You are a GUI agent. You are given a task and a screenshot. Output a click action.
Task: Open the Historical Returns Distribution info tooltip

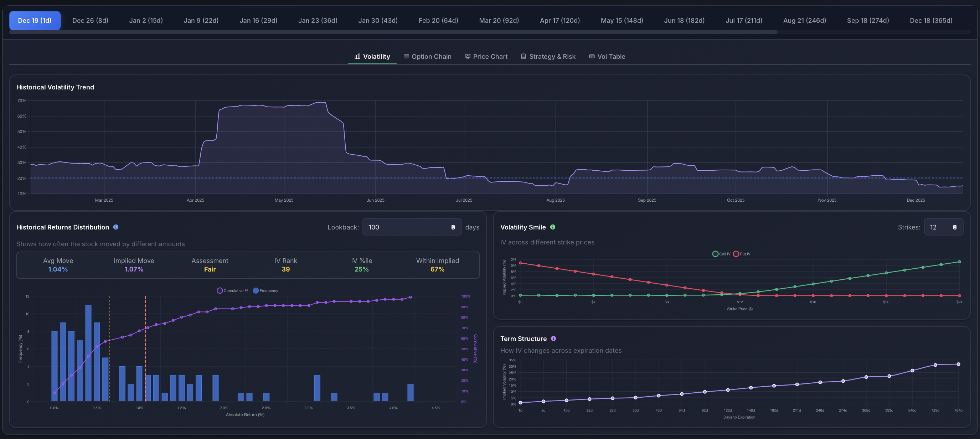[116, 227]
